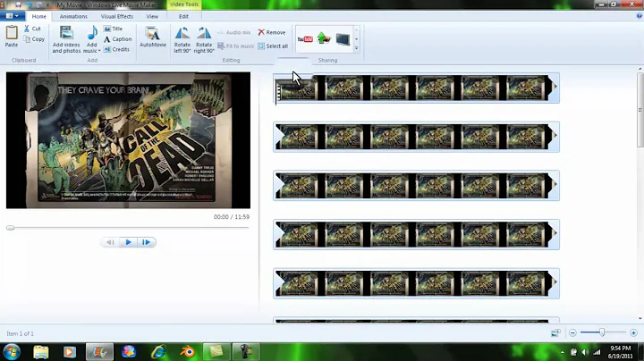Copy the selected clip
Image resolution: width=644 pixels, height=361 pixels.
34,39
